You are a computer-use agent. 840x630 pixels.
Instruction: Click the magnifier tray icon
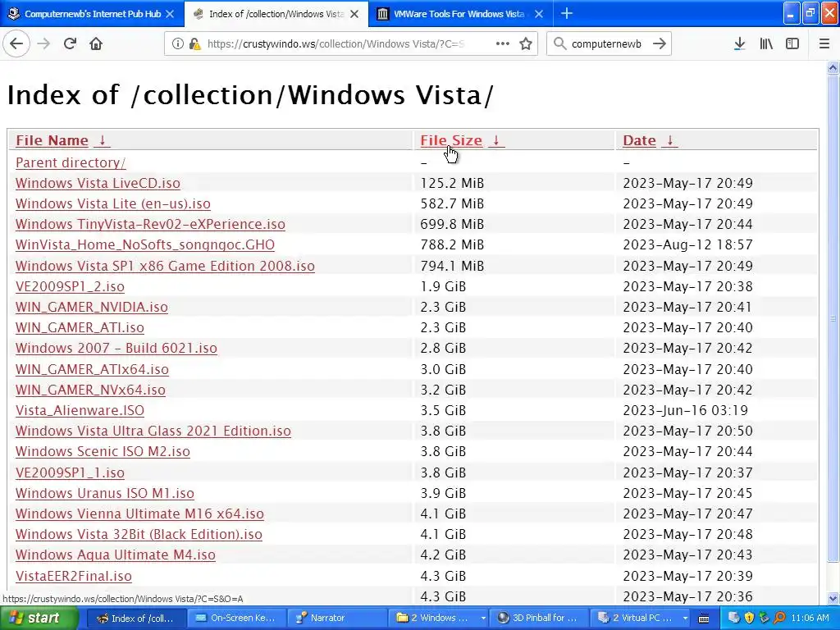pos(779,619)
